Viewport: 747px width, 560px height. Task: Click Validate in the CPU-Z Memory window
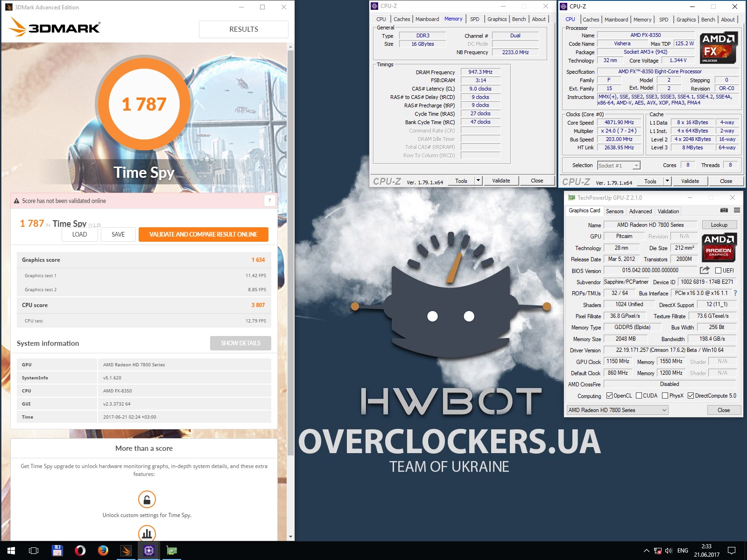(x=501, y=180)
